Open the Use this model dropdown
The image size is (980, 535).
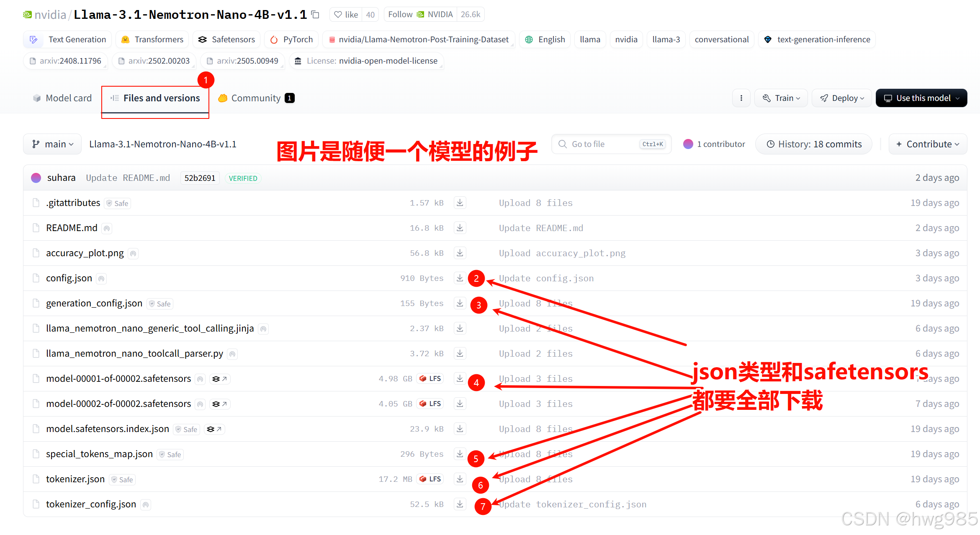pos(921,98)
